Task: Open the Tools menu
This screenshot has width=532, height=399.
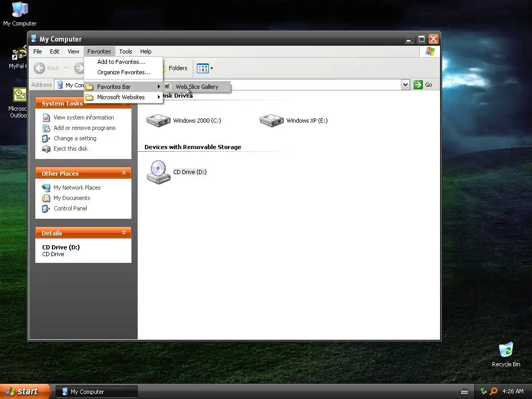Action: click(126, 51)
